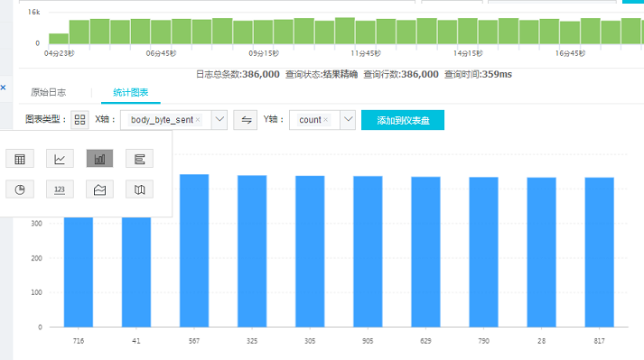Expand the X axis field dropdown
This screenshot has height=360, width=644.
tap(219, 120)
